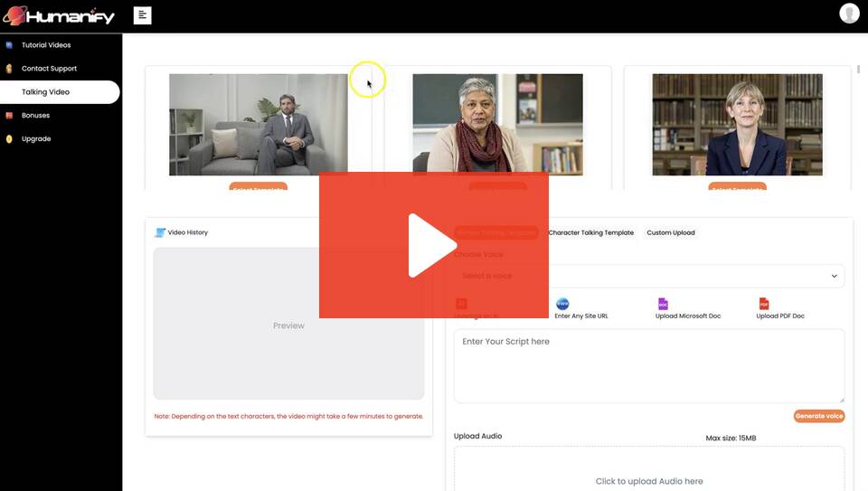The height and width of the screenshot is (491, 868).
Task: Click the Humanify logo
Action: point(59,15)
